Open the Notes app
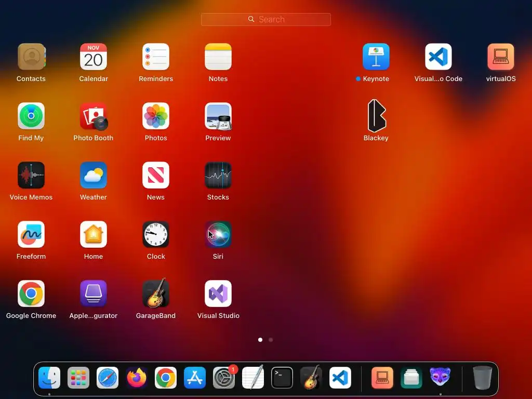This screenshot has width=532, height=399. click(x=218, y=57)
